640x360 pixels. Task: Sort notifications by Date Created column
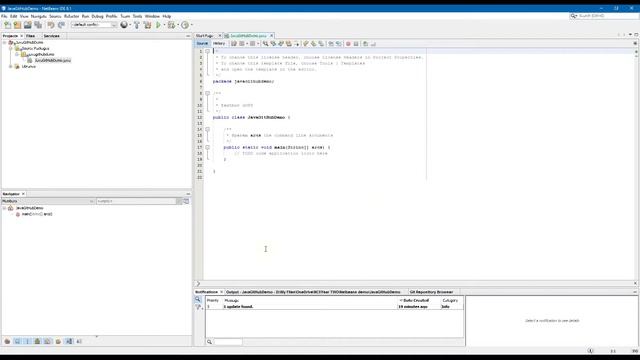[x=416, y=300]
